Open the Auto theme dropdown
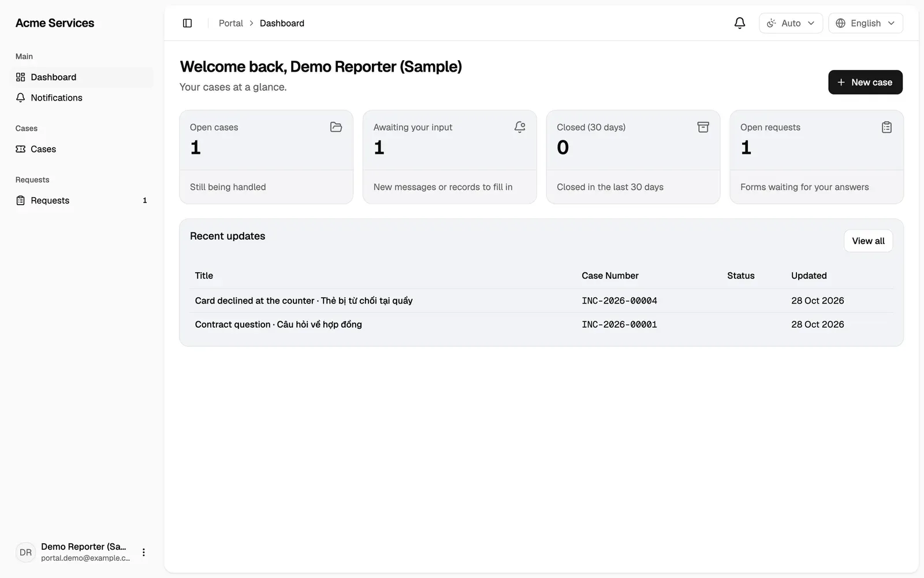The width and height of the screenshot is (924, 578). point(791,23)
